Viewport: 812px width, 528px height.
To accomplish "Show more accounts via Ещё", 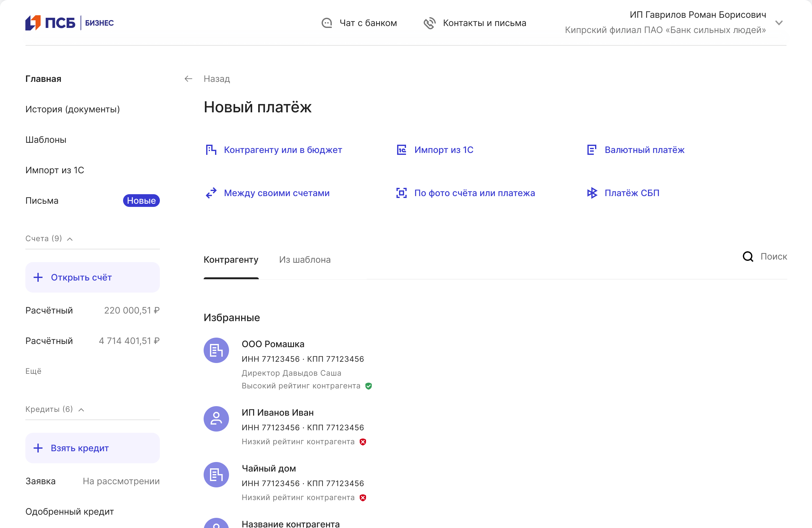I will coord(33,371).
